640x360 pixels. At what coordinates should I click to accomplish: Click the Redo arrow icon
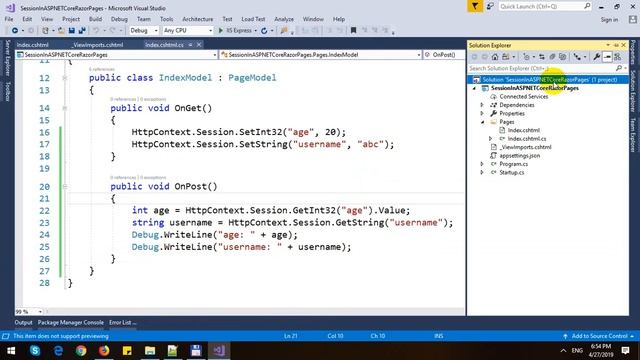tap(112, 31)
